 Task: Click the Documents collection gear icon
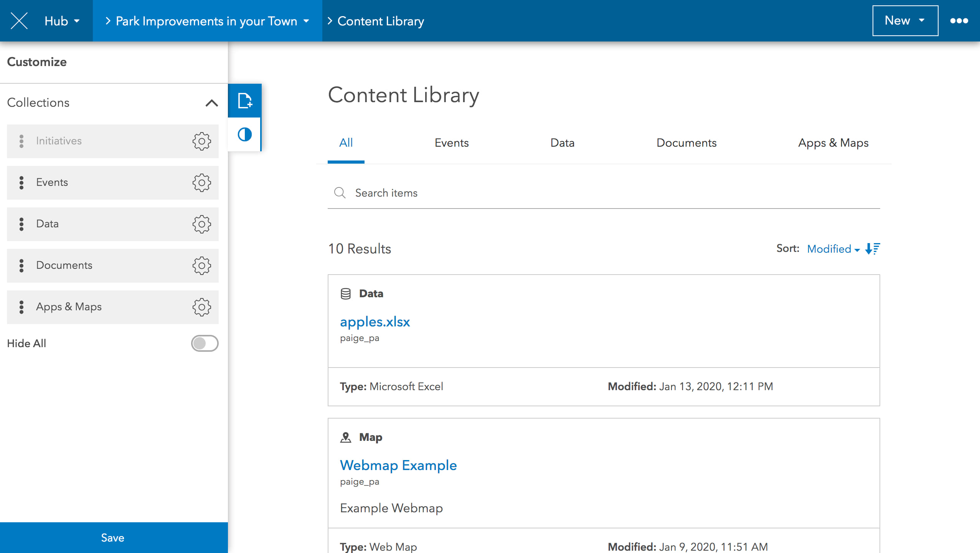click(x=201, y=265)
